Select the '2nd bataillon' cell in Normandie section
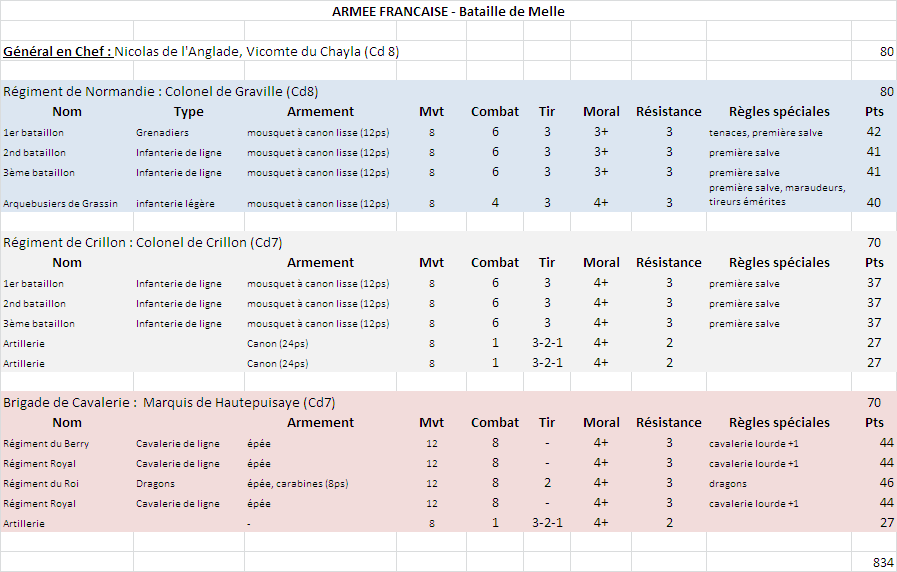Viewport: 897px width, 572px height. pyautogui.click(x=34, y=153)
